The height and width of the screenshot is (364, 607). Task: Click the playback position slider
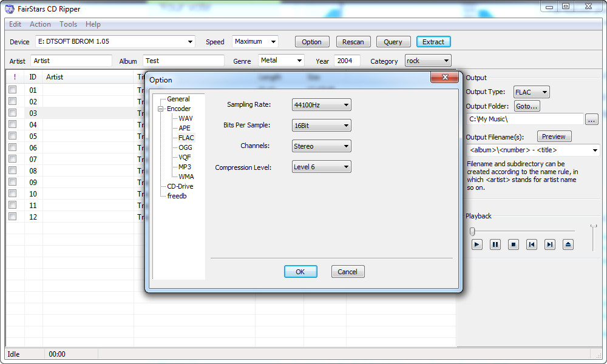click(x=522, y=231)
